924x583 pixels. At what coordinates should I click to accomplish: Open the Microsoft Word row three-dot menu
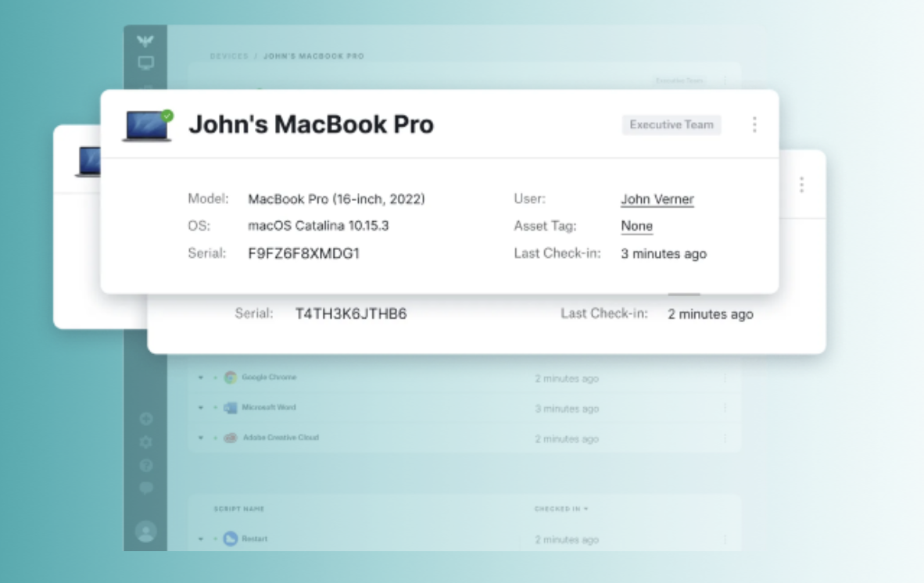(725, 407)
